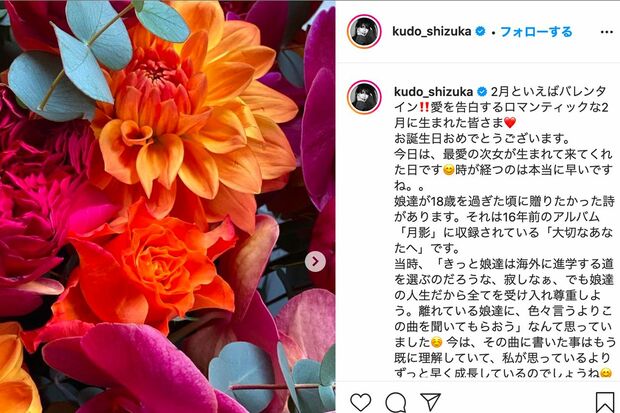620x413 pixels.
Task: Save the post with the bookmark icon
Action: 605,402
